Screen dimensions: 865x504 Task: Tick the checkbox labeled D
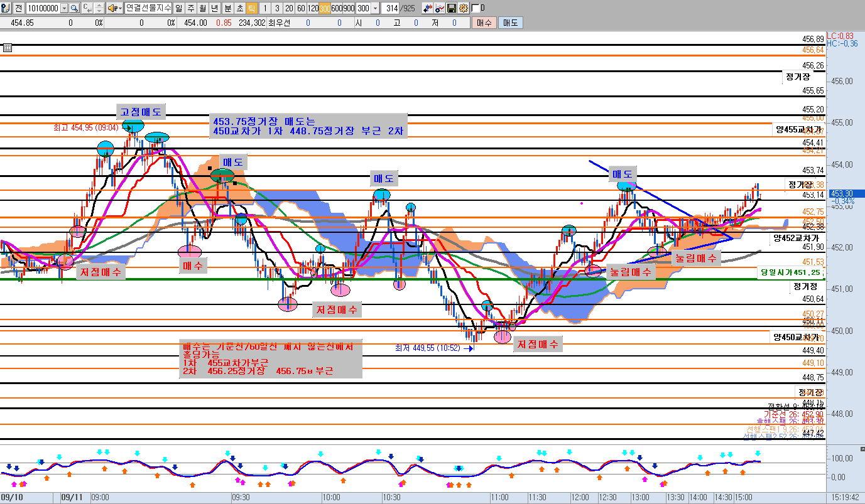[x=476, y=8]
